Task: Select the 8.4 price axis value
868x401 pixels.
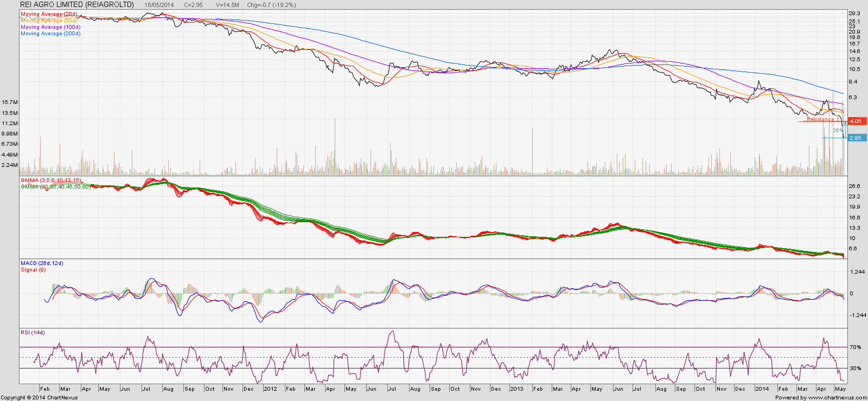Action: point(853,82)
